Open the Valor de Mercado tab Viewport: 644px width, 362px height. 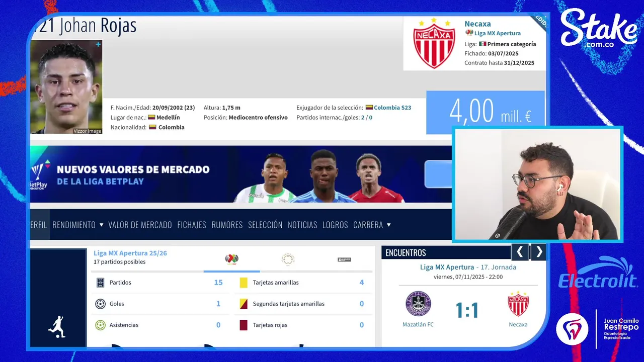point(140,225)
